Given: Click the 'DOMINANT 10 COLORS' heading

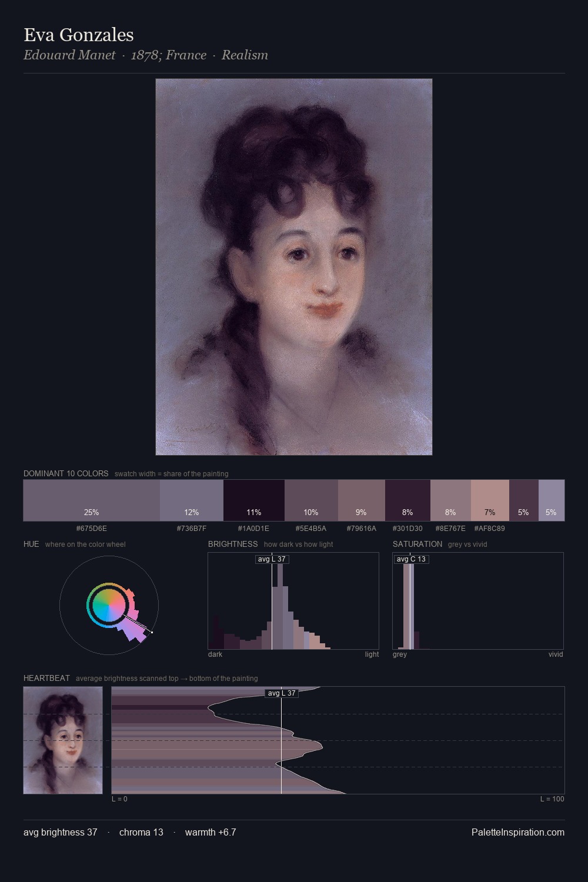Looking at the screenshot, I should pyautogui.click(x=66, y=473).
